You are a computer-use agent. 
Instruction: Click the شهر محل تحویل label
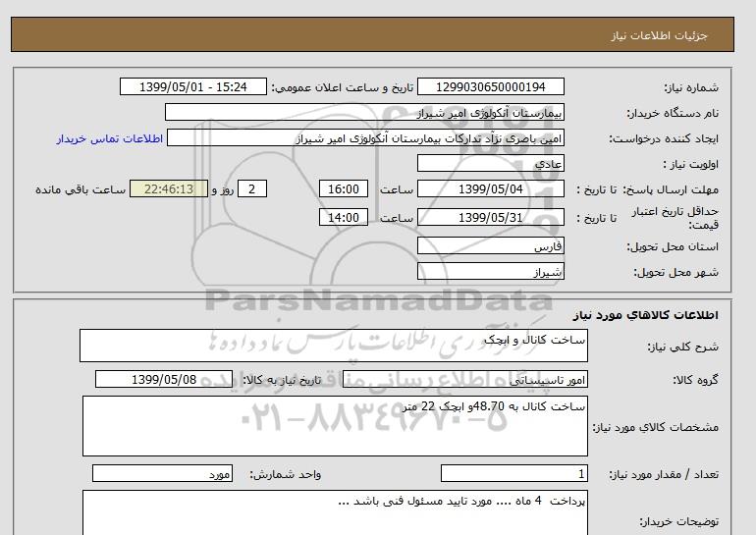click(675, 272)
